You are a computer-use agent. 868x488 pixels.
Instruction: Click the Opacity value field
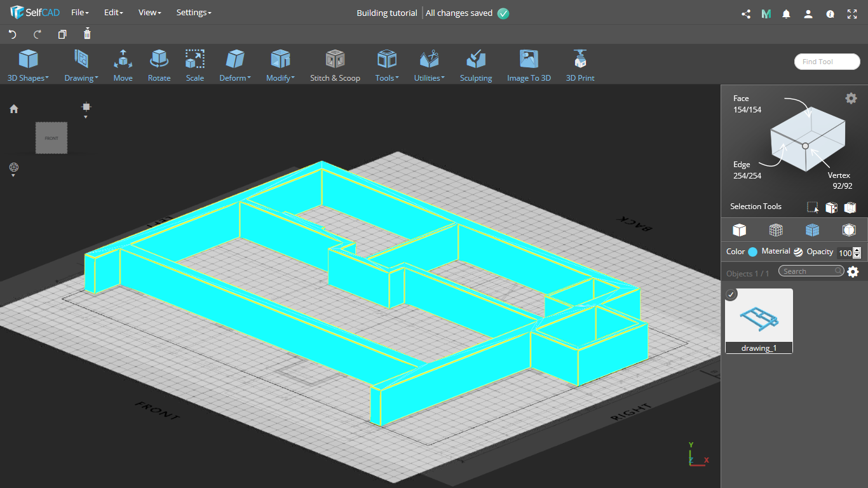844,253
